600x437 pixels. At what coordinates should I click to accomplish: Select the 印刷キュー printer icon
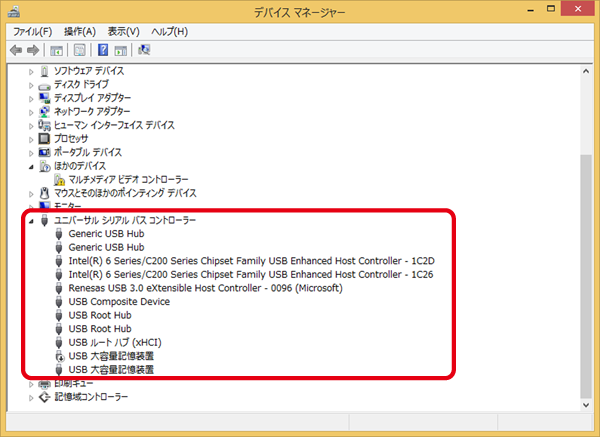[44, 384]
